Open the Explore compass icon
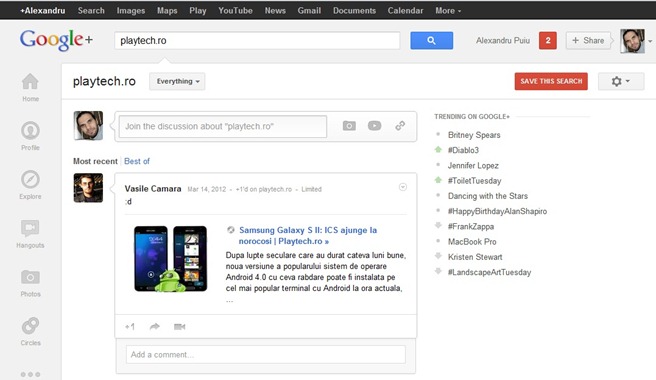This screenshot has height=380, width=656. [30, 180]
